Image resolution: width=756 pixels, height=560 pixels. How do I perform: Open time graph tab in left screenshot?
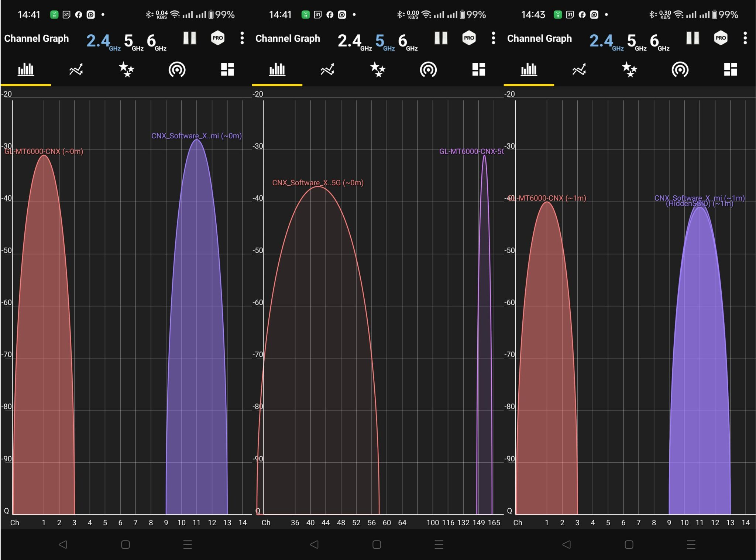pyautogui.click(x=76, y=69)
